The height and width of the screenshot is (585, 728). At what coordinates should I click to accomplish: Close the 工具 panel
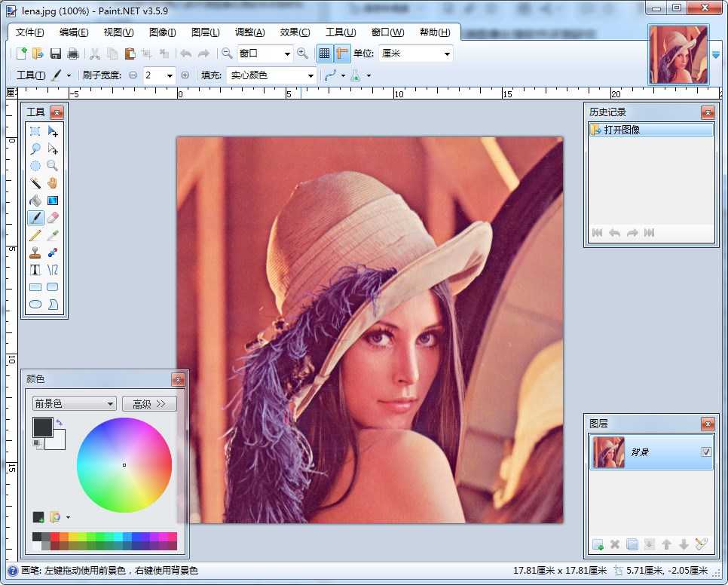pyautogui.click(x=57, y=112)
